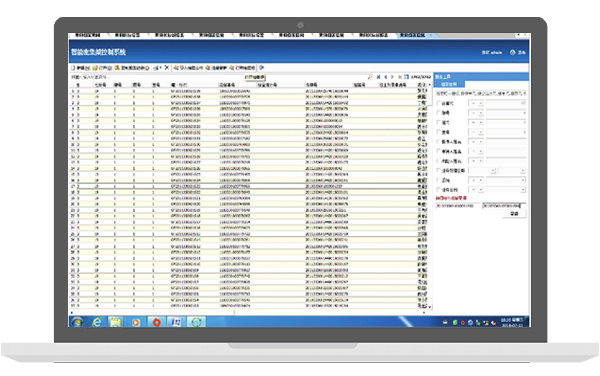Click the new document icon in toolbar
600x376 pixels.
coord(73,68)
